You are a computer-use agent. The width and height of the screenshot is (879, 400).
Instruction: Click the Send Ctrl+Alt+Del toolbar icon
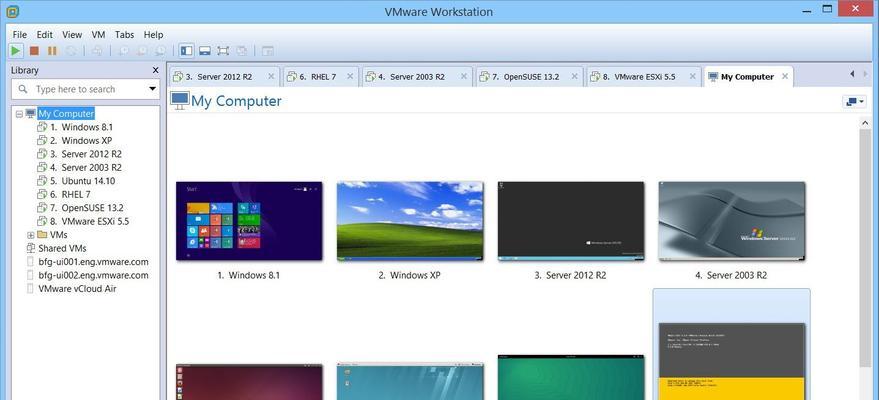tap(98, 51)
